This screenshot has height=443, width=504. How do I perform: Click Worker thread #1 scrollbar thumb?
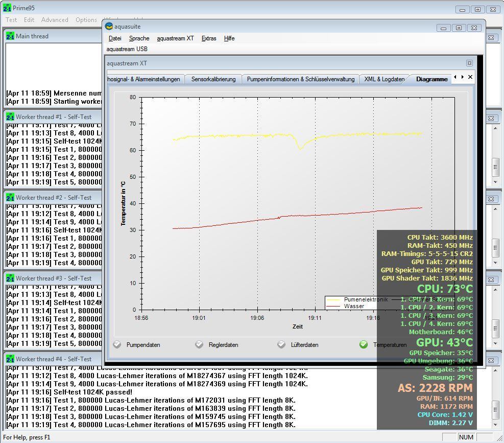point(495,167)
